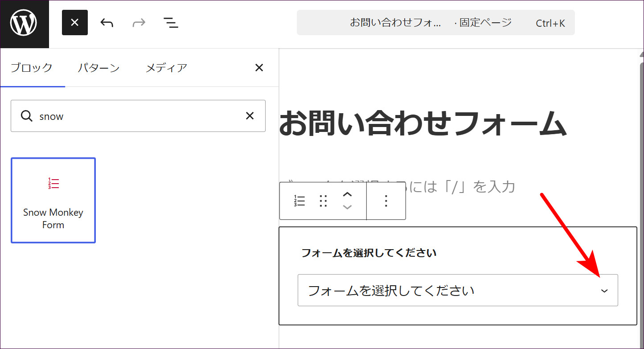Image resolution: width=644 pixels, height=349 pixels.
Task: Click the お問い合わせフォーム page title heading
Action: click(422, 124)
